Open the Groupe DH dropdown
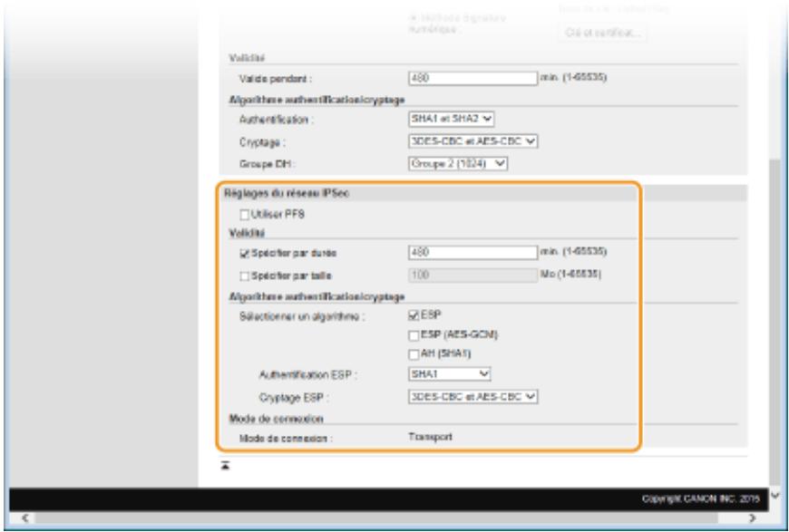 coord(458,163)
